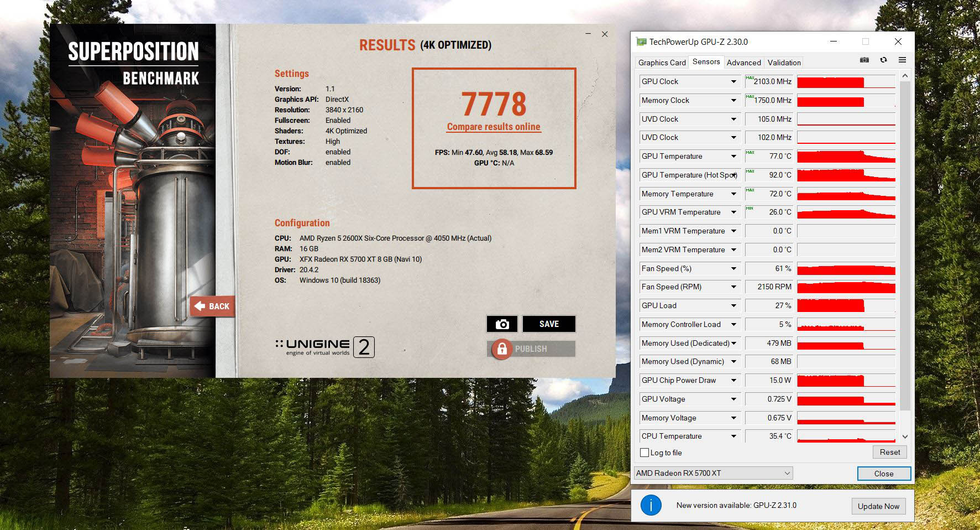Click the Publish button
The height and width of the screenshot is (530, 980).
click(531, 349)
